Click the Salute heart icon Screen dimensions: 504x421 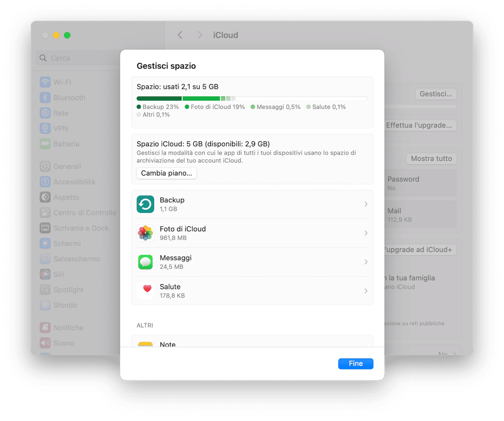(145, 291)
